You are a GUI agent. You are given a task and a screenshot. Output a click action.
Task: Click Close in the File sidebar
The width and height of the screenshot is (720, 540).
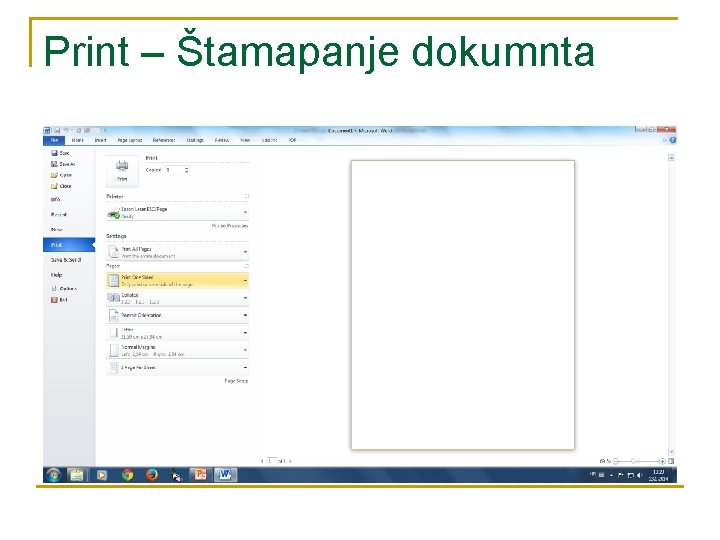(62, 186)
